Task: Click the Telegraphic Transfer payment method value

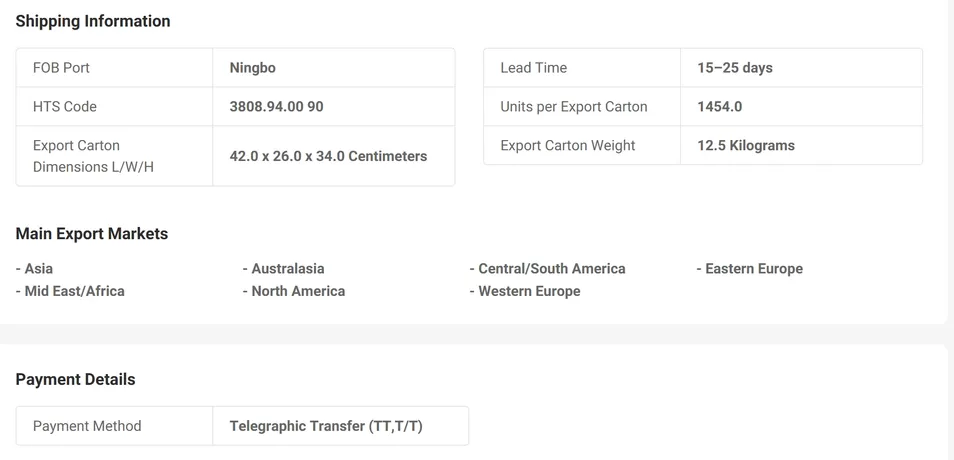Action: 326,426
